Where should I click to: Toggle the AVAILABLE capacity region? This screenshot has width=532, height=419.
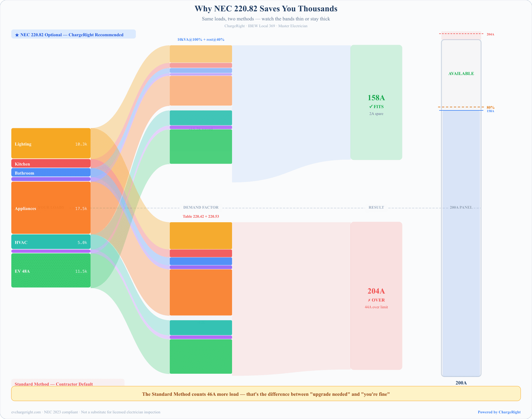[461, 74]
